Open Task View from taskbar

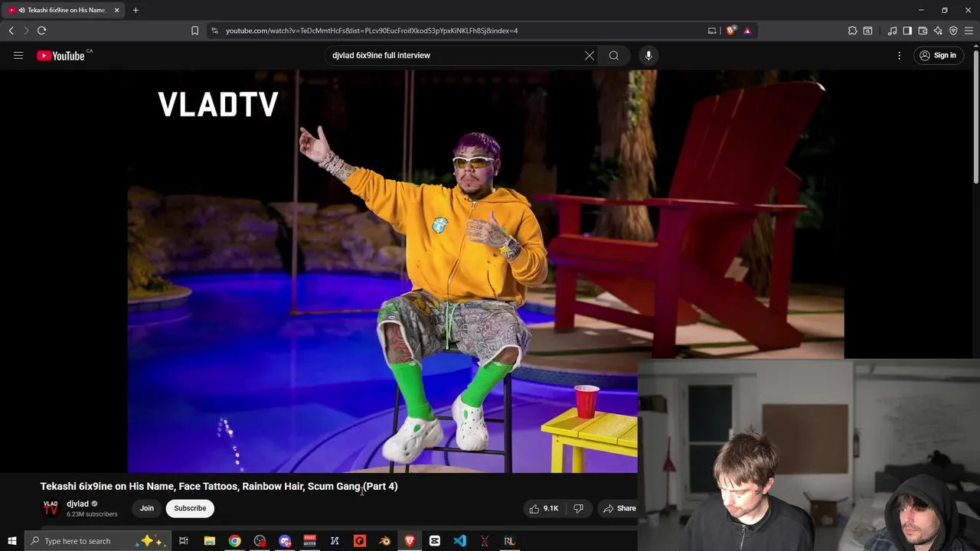point(184,541)
